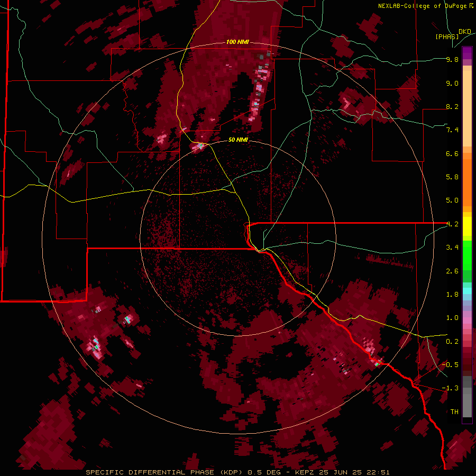
Task: Click the 5.0 value on color scale
Action: (452, 200)
